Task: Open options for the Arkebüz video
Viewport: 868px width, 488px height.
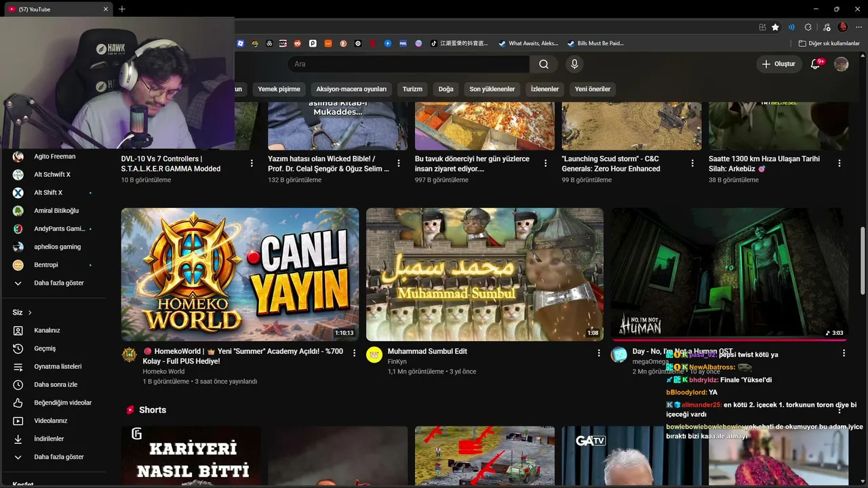Action: pyautogui.click(x=840, y=163)
